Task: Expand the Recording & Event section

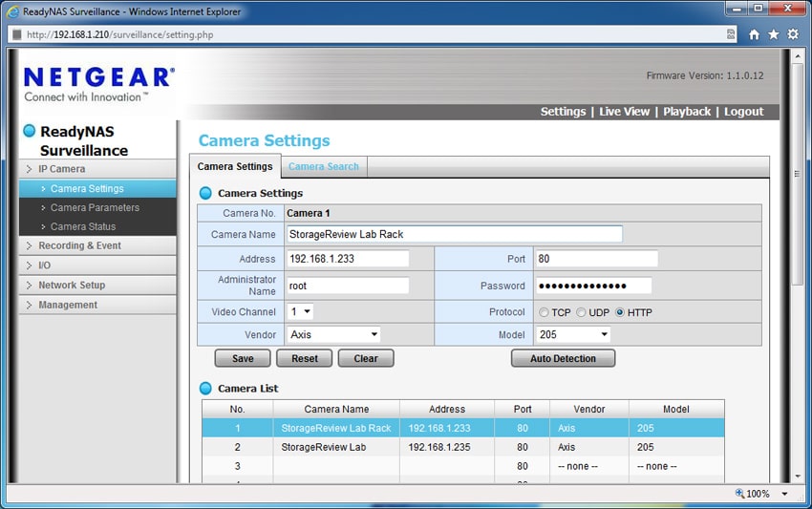Action: point(97,245)
